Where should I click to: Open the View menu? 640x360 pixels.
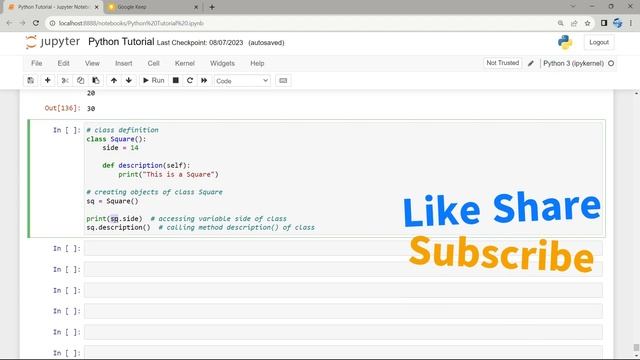92,63
